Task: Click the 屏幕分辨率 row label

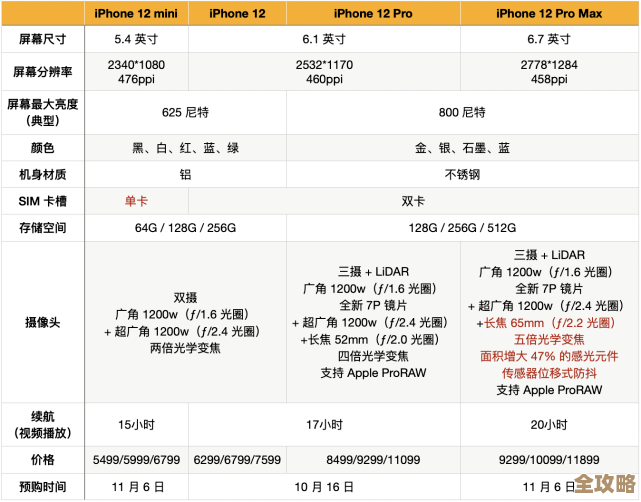Action: [x=43, y=71]
